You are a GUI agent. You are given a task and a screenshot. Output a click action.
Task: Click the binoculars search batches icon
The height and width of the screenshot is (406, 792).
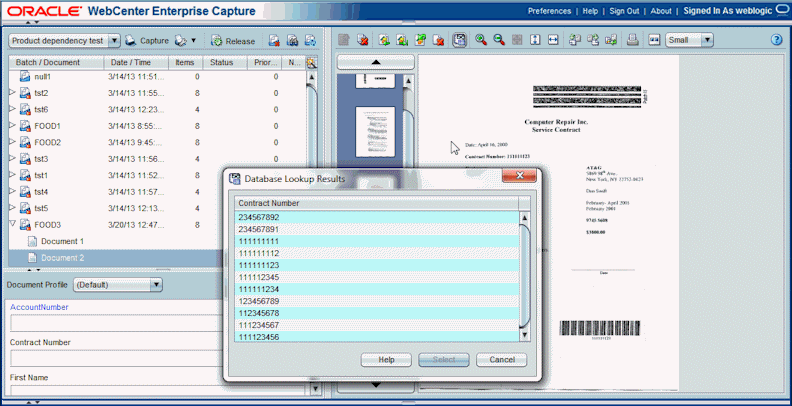tap(292, 41)
